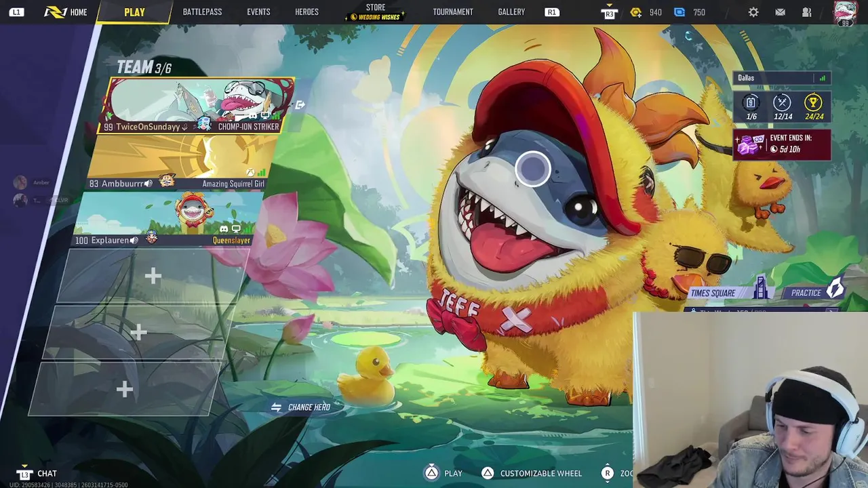Click the Queenslayer title text
The height and width of the screenshot is (488, 868).
(231, 241)
